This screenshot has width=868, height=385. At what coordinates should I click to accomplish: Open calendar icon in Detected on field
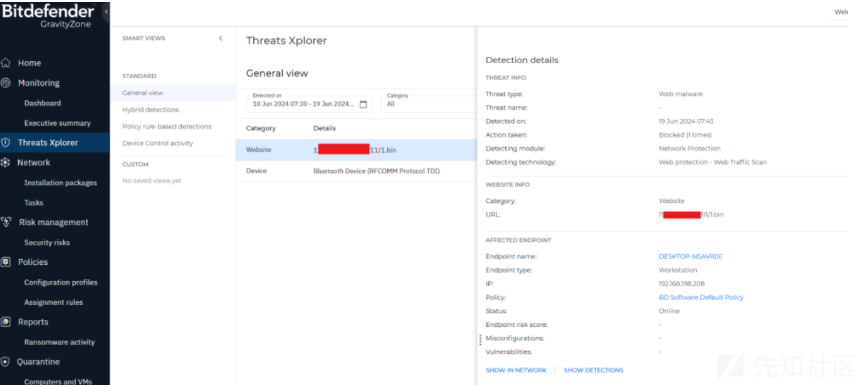363,104
